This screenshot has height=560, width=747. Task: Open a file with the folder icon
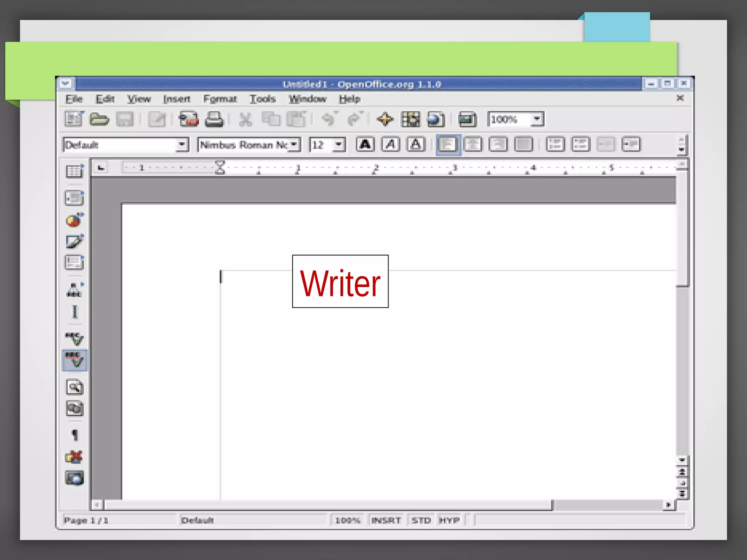click(x=99, y=119)
